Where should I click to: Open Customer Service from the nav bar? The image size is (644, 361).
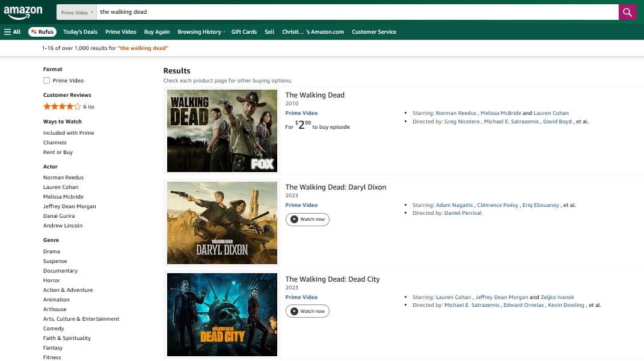374,31
